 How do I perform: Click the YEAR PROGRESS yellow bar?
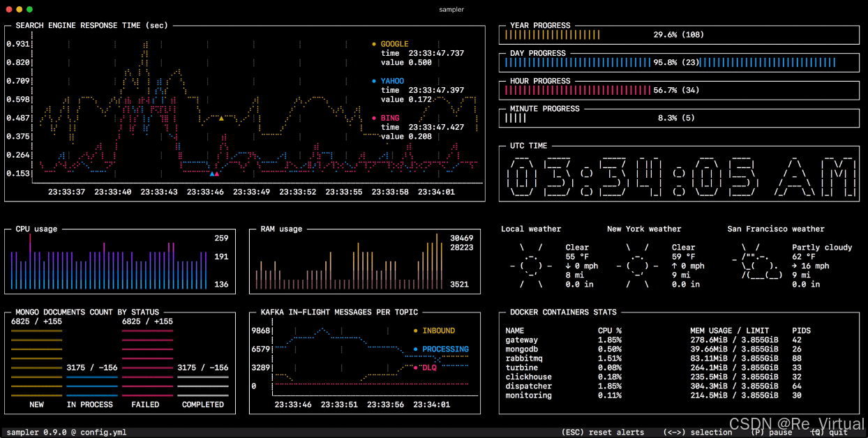tap(552, 34)
